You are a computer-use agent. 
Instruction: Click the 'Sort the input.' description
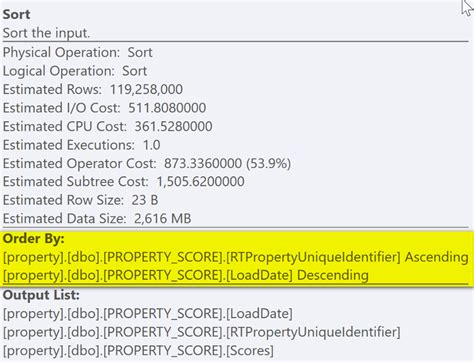[x=46, y=33]
